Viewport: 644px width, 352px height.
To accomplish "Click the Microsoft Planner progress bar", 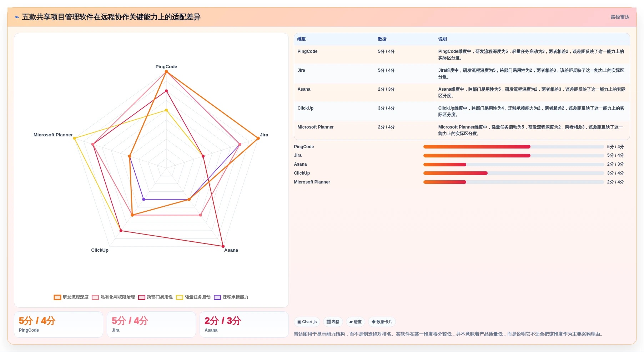I will [x=514, y=182].
